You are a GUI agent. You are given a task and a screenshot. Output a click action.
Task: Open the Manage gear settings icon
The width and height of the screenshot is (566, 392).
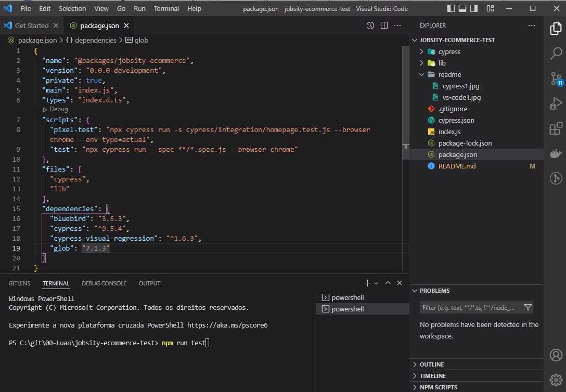(x=556, y=380)
